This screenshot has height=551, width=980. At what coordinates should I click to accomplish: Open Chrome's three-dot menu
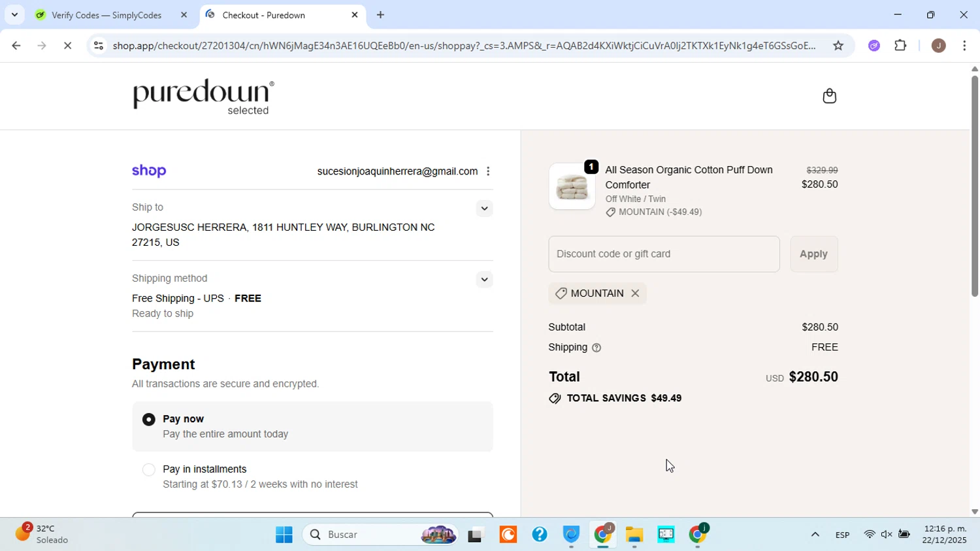[x=965, y=46]
